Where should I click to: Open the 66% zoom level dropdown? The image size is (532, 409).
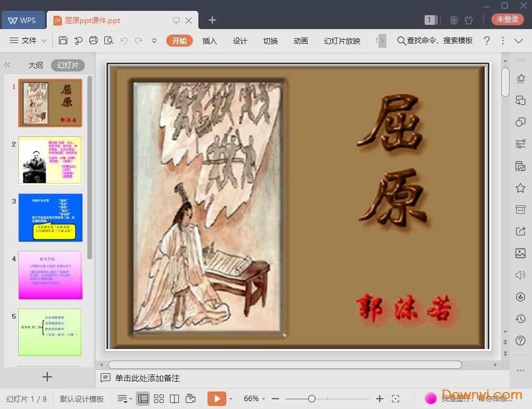253,399
